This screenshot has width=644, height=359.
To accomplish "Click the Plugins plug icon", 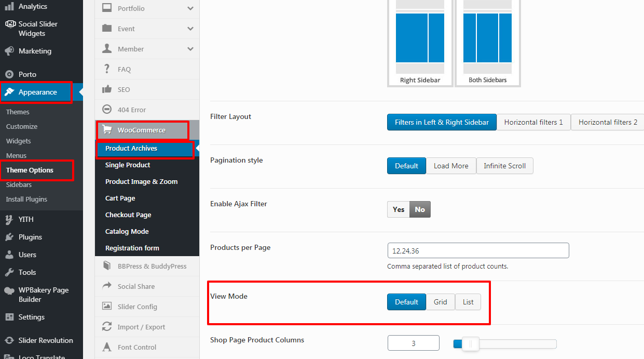I will point(9,237).
